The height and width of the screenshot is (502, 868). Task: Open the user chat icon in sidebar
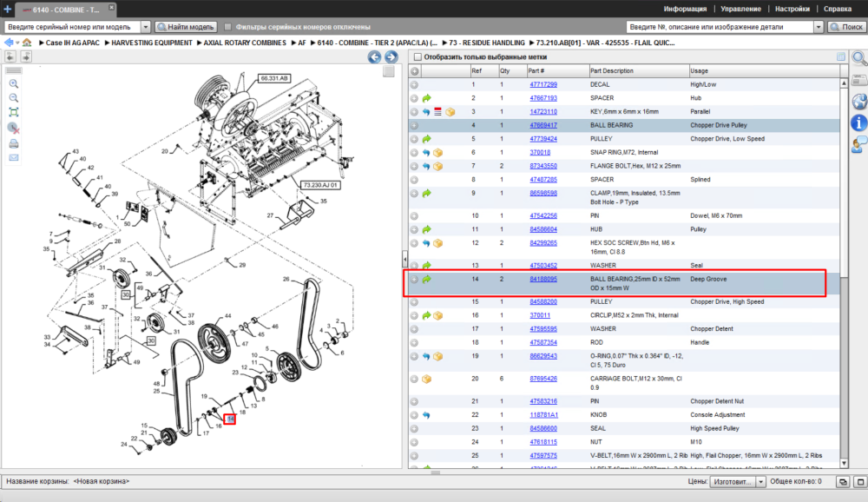pos(858,145)
